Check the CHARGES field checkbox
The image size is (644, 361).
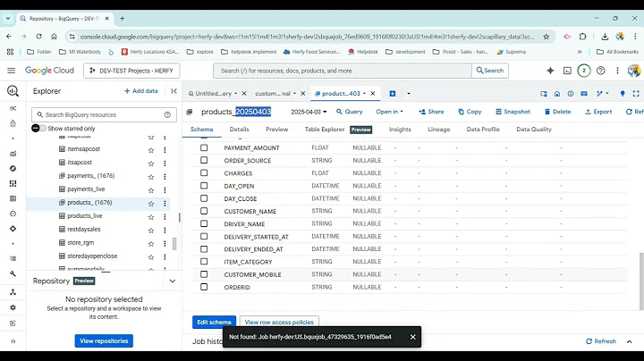click(204, 173)
